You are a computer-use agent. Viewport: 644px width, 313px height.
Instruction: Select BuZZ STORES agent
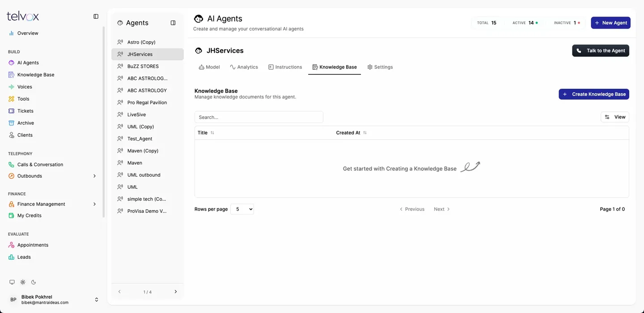148,66
